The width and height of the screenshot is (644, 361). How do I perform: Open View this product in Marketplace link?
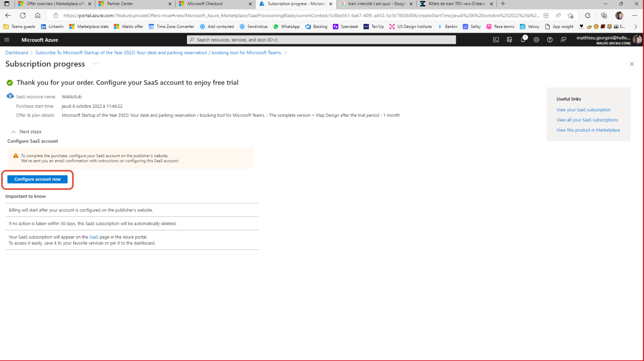click(x=588, y=130)
